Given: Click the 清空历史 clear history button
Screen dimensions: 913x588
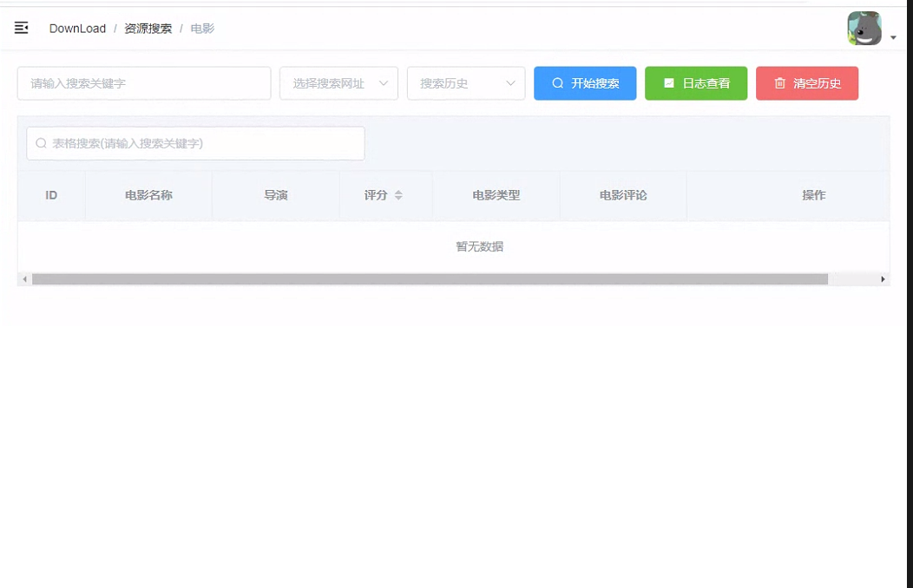Looking at the screenshot, I should tap(807, 83).
